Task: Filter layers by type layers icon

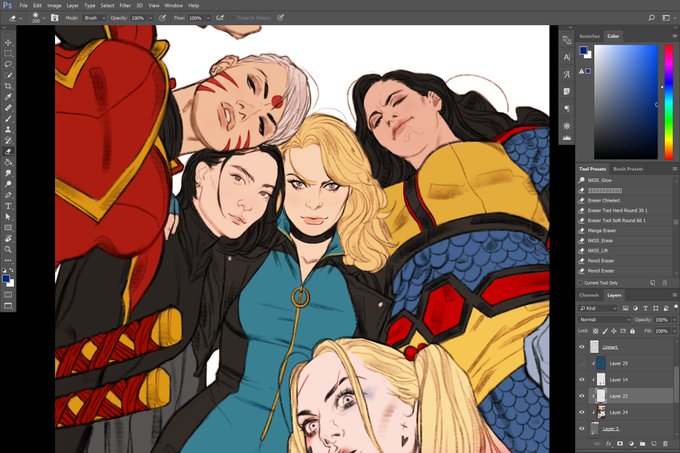Action: point(645,308)
